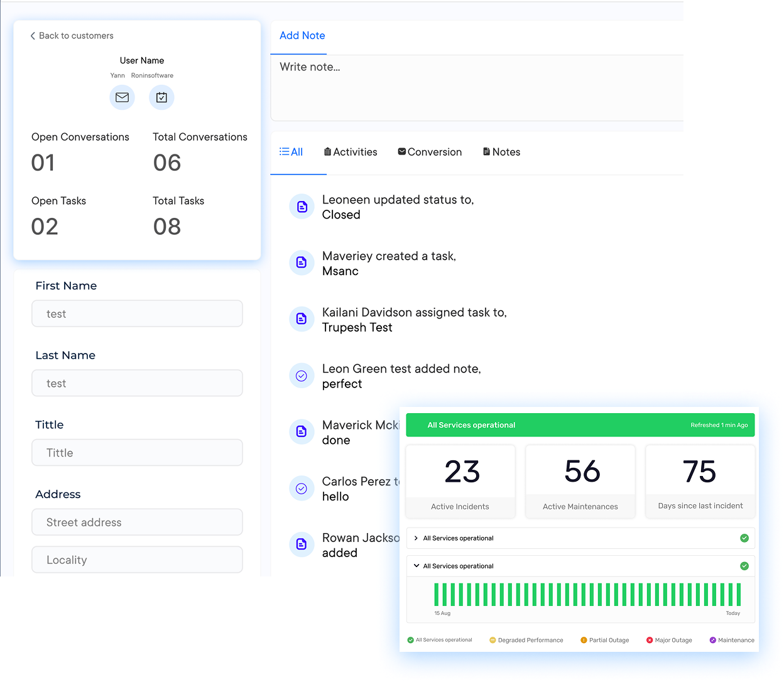784x682 pixels.
Task: Click the Days since last incident card
Action: 700,482
